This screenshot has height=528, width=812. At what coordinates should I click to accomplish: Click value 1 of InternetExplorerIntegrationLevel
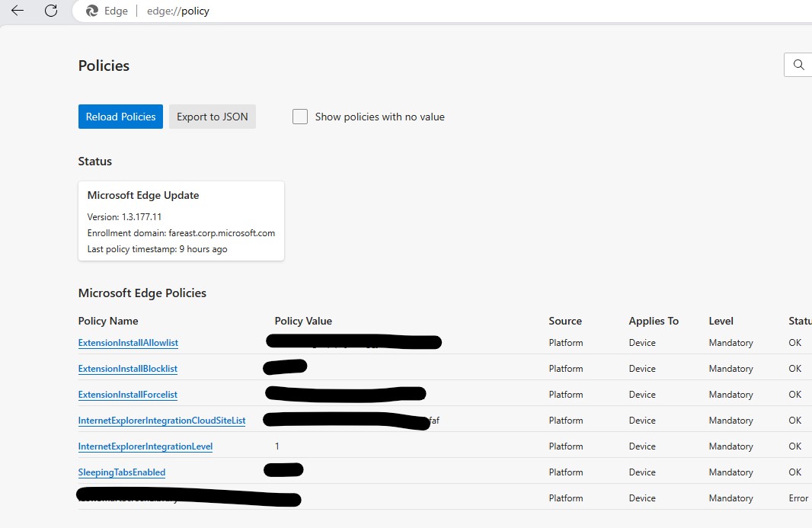tap(277, 446)
